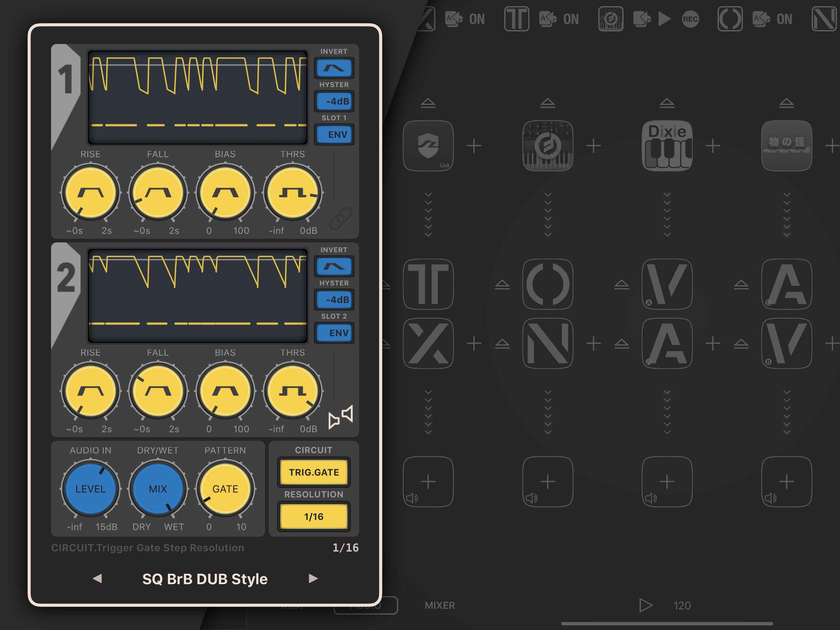Click the Monotone synth app icon

(787, 146)
